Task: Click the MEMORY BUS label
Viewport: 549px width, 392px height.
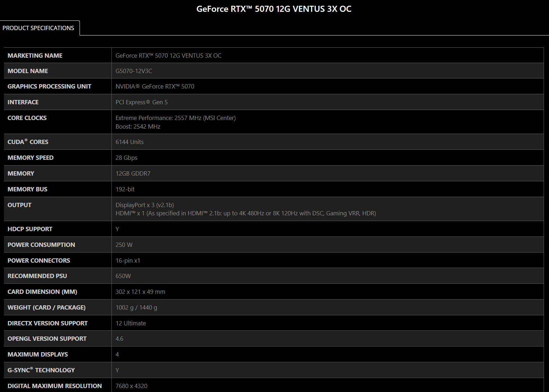Action: pyautogui.click(x=28, y=189)
